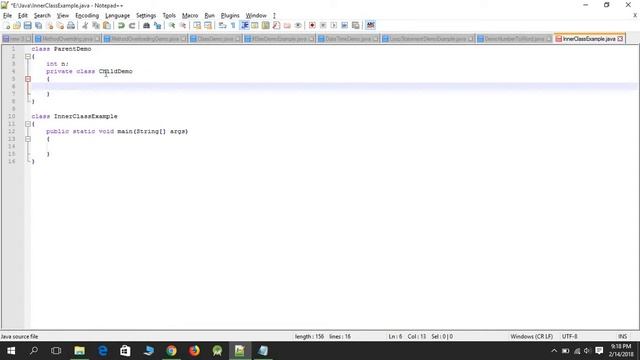Toggle Word Wrap in the toolbar
The height and width of the screenshot is (360, 640).
click(x=222, y=25)
